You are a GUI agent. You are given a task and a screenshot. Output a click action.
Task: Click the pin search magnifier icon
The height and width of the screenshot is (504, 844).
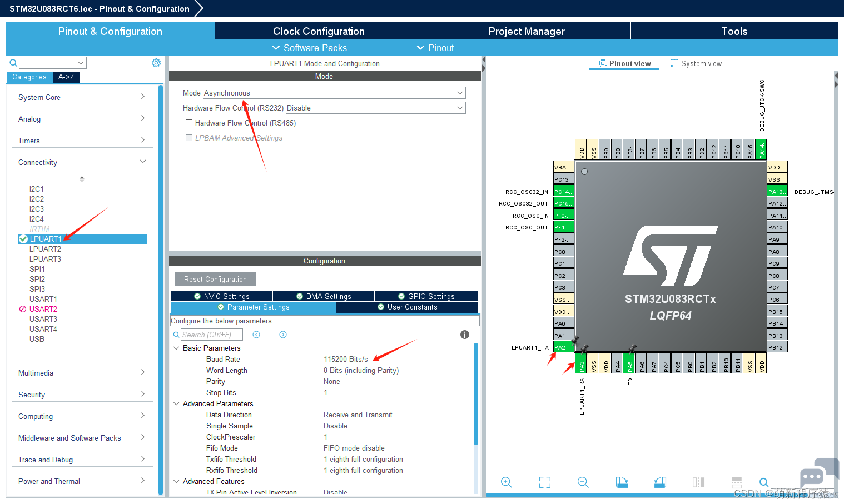click(764, 482)
